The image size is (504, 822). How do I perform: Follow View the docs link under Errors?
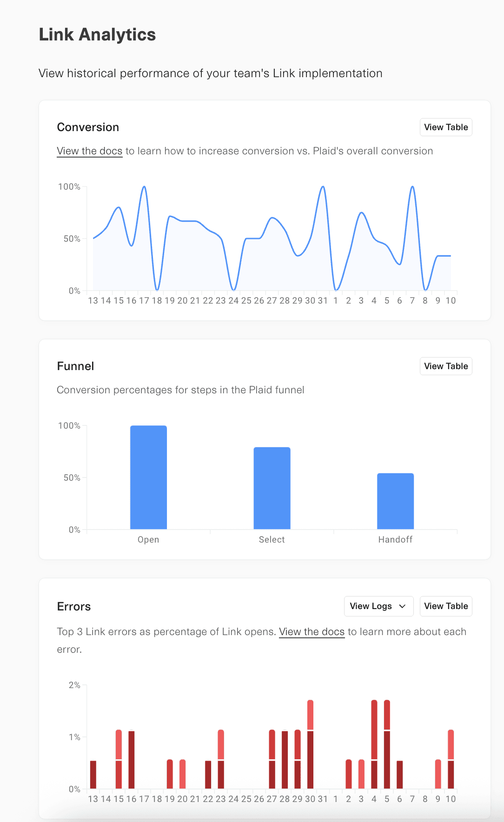click(312, 632)
